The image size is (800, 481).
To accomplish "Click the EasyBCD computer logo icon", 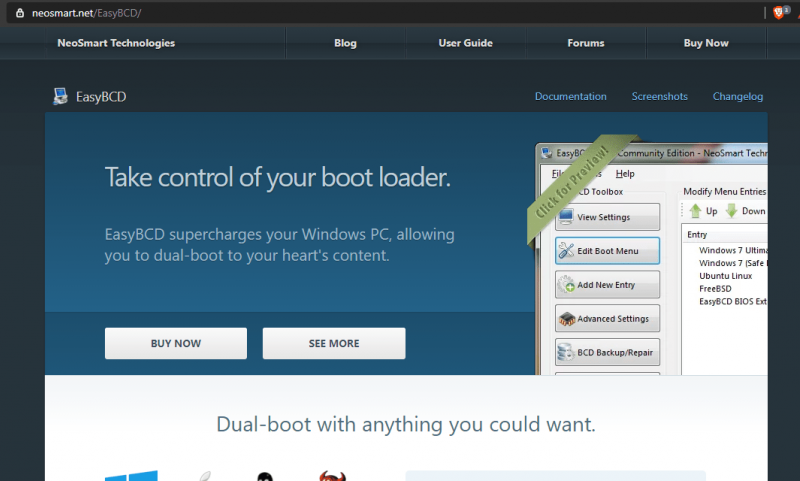I will click(60, 96).
